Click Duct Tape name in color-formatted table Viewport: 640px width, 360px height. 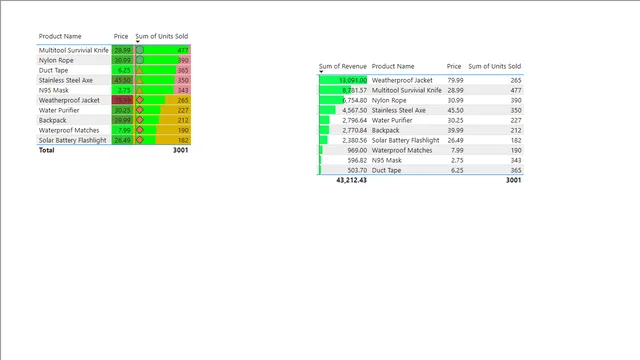(x=53, y=70)
